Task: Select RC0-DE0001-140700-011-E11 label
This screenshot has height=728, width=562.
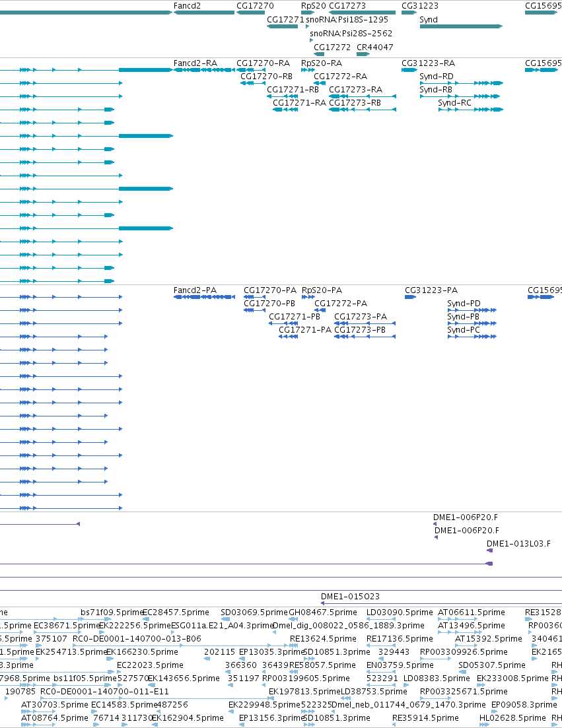Action: tap(104, 692)
